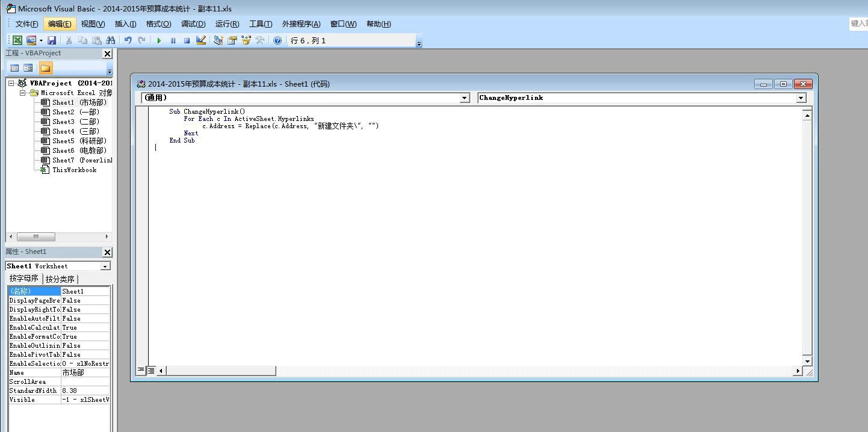The height and width of the screenshot is (432, 868).
Task: Click the Object Browser toolbar icon
Action: click(x=246, y=40)
